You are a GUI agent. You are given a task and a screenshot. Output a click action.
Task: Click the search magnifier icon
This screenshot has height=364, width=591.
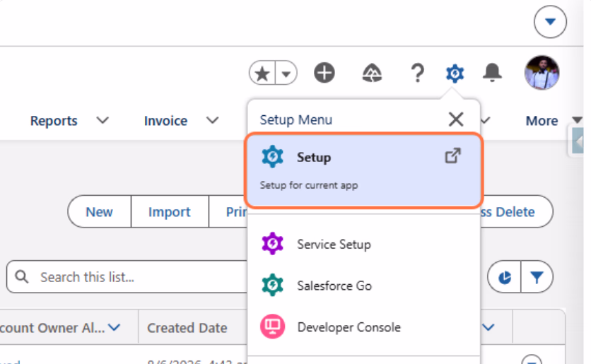[21, 277]
